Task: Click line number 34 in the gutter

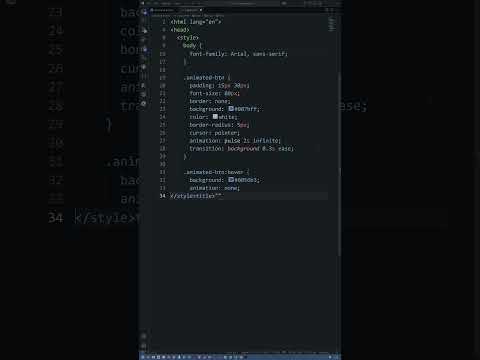Action: (x=162, y=196)
